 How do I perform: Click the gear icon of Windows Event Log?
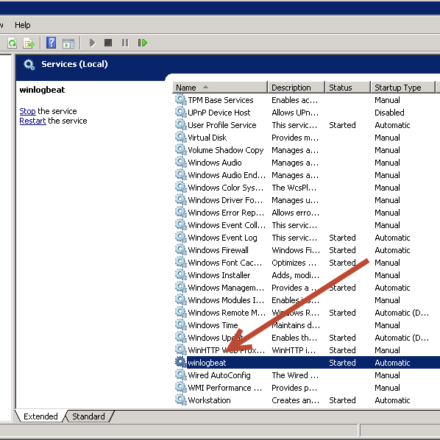tap(181, 237)
